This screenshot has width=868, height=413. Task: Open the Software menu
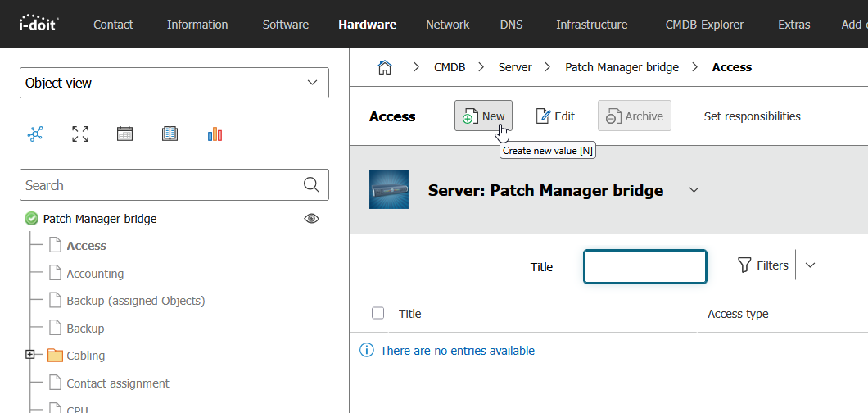[x=286, y=25]
